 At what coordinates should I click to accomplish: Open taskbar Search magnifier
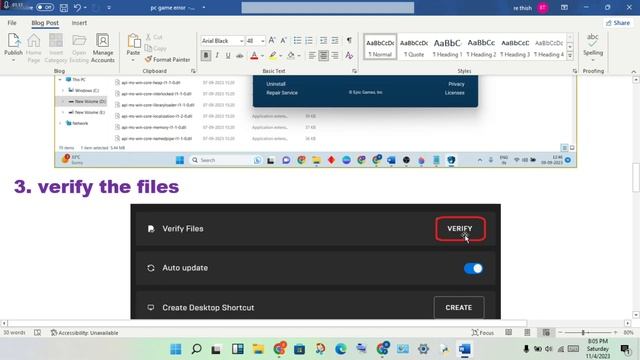click(196, 349)
